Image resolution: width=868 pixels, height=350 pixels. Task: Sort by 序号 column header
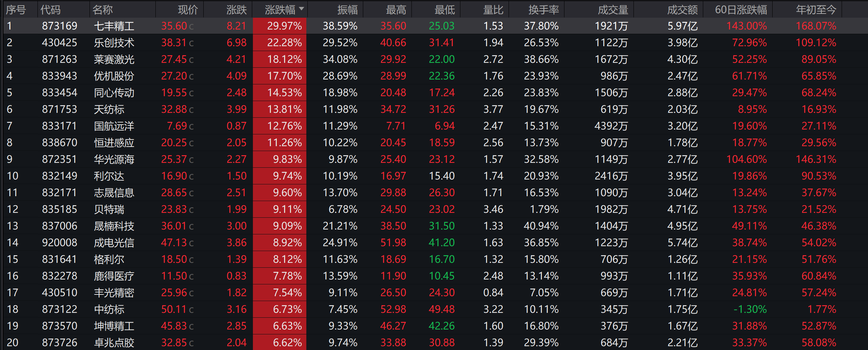click(16, 10)
